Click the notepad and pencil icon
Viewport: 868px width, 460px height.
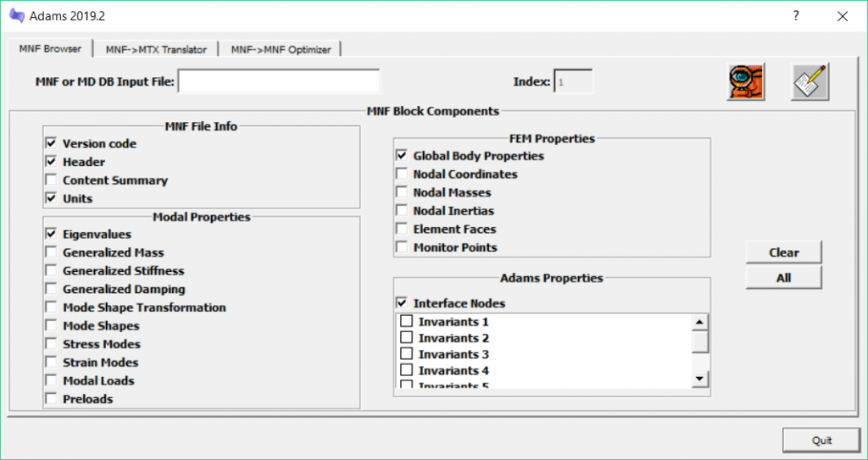(x=810, y=81)
